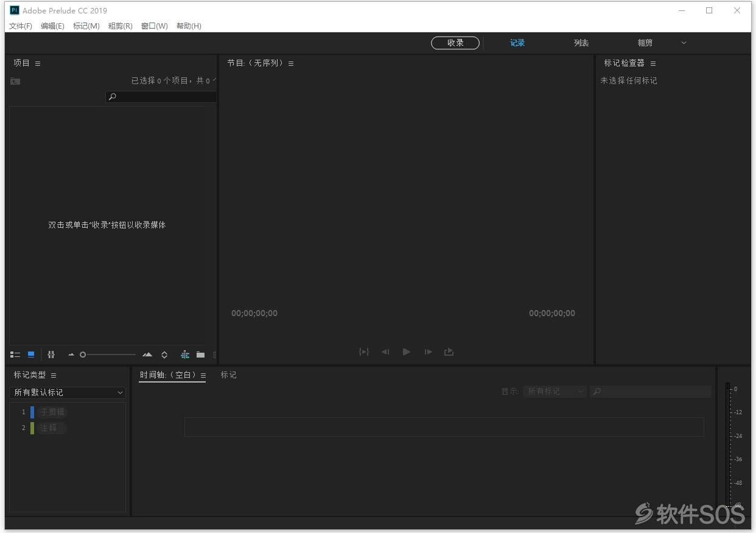
Task: Click the 未选择任何标记 text
Action: (x=629, y=80)
